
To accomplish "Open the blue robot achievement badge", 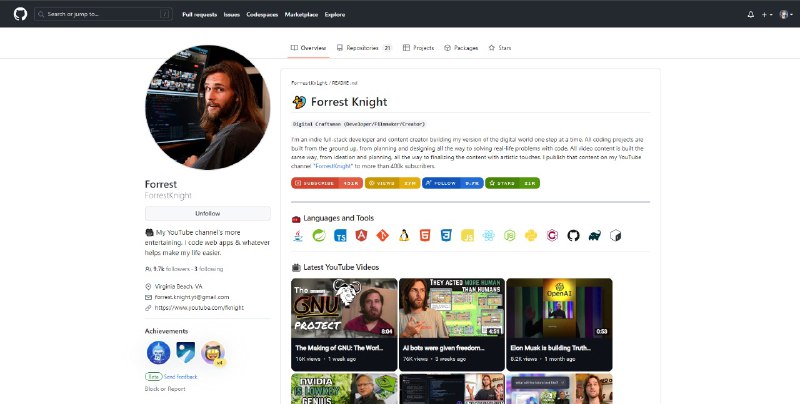I will (x=159, y=352).
